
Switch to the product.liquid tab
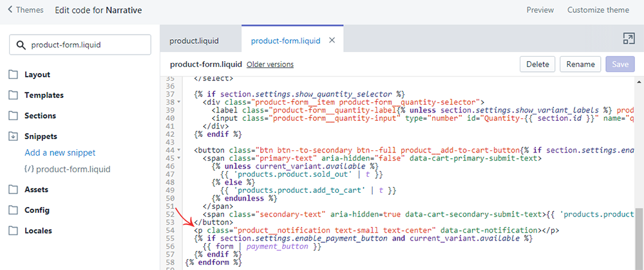[194, 40]
